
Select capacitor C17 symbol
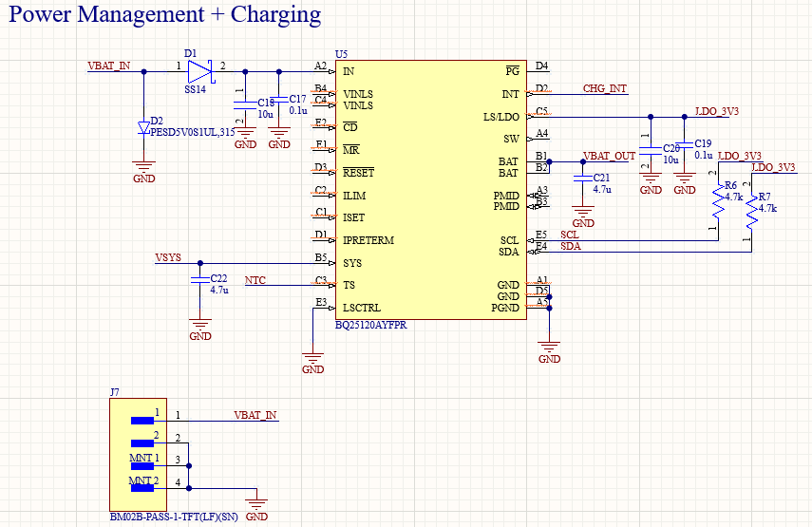(x=279, y=99)
